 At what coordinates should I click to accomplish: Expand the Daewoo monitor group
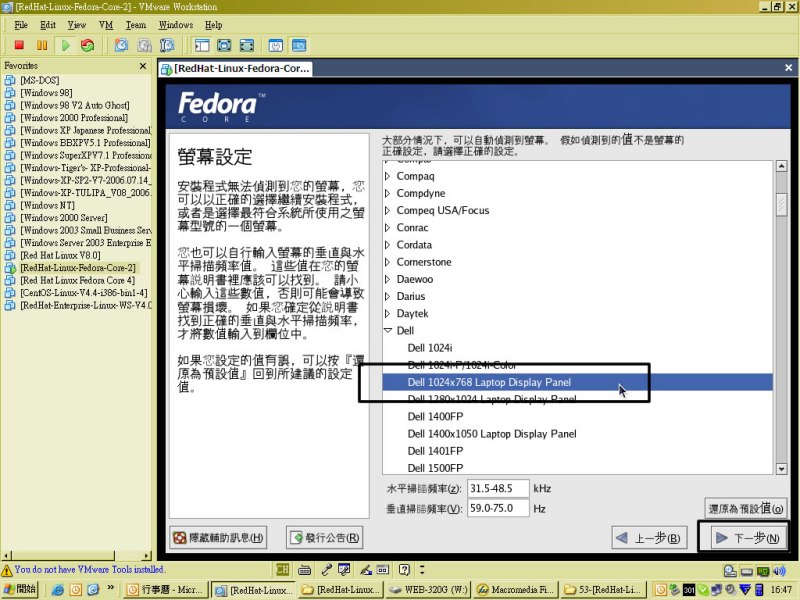387,279
